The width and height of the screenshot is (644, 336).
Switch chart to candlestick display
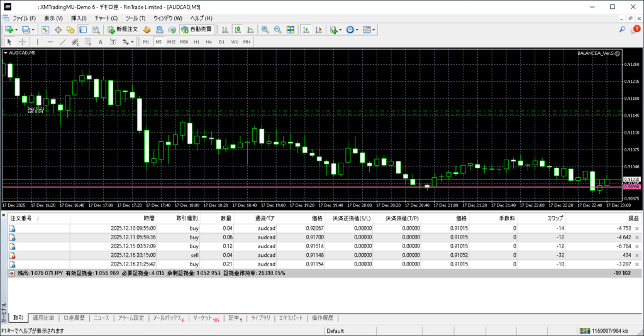(x=238, y=30)
